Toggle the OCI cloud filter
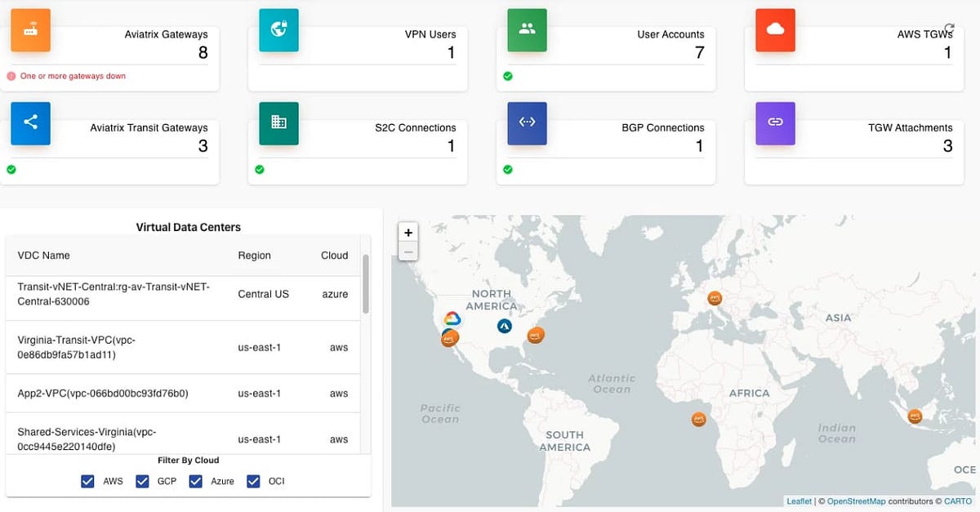 pos(253,480)
